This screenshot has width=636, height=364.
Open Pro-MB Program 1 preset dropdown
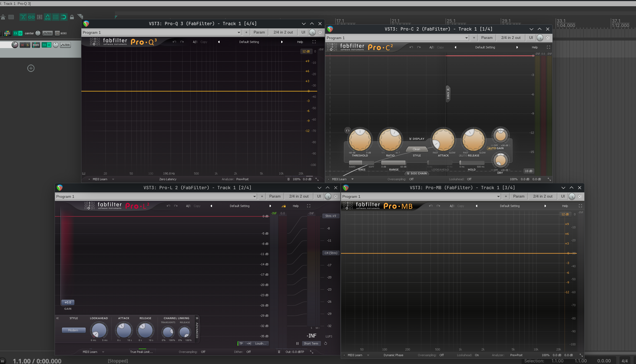421,196
